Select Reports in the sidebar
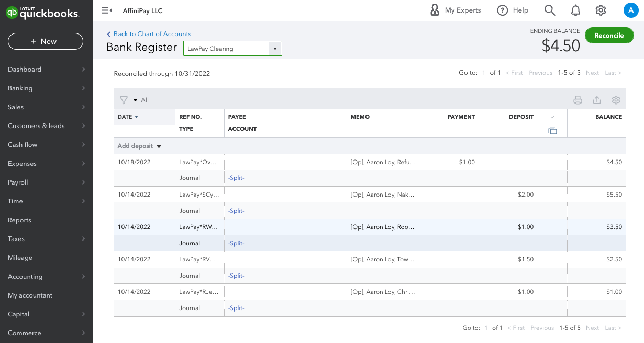Image resolution: width=644 pixels, height=343 pixels. pyautogui.click(x=46, y=220)
